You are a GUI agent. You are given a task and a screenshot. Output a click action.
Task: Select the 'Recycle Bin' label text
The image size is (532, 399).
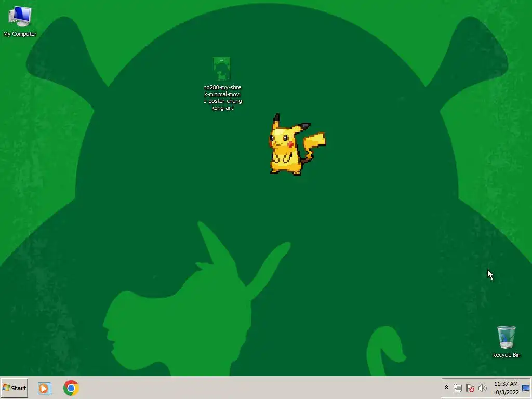click(506, 355)
